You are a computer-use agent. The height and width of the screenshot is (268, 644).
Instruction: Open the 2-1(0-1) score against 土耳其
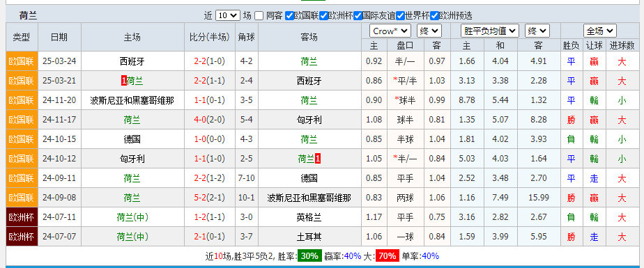click(210, 237)
